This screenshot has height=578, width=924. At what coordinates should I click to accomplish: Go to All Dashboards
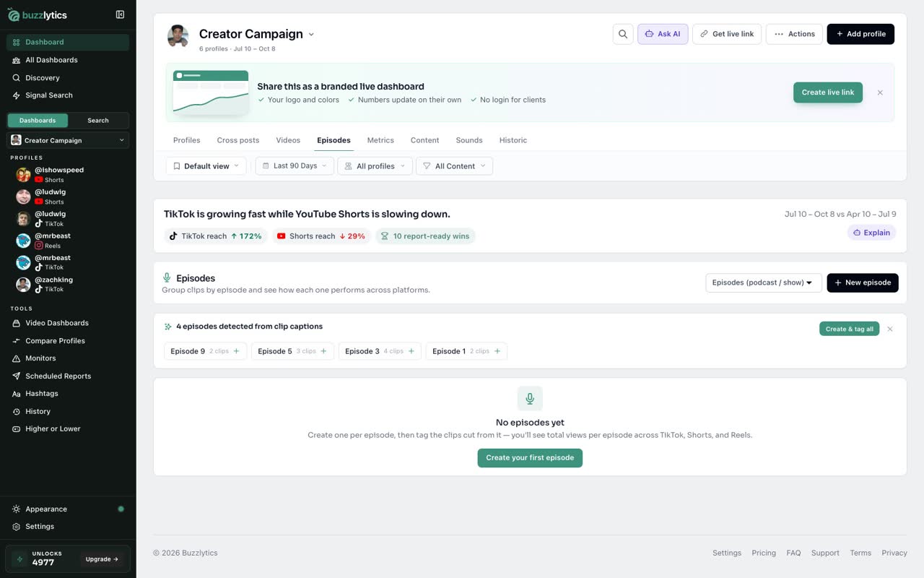[x=68, y=60]
